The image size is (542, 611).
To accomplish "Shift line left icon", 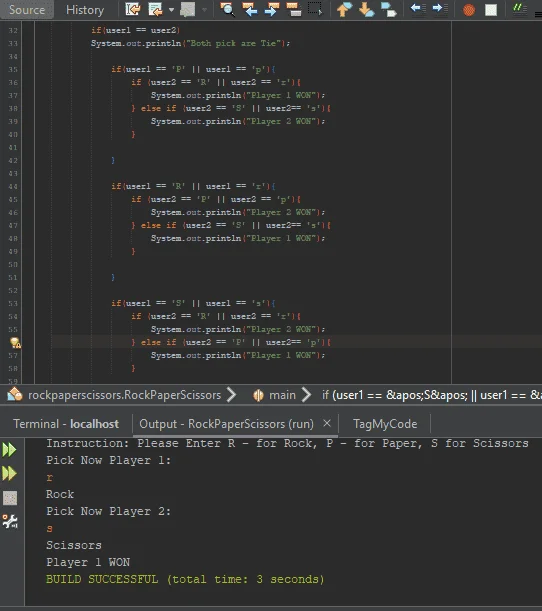I will (418, 9).
